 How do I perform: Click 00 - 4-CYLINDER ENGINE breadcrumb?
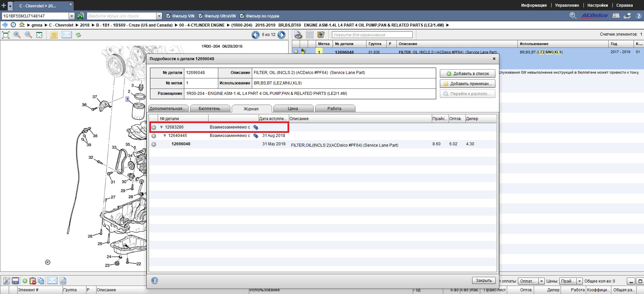click(x=202, y=25)
